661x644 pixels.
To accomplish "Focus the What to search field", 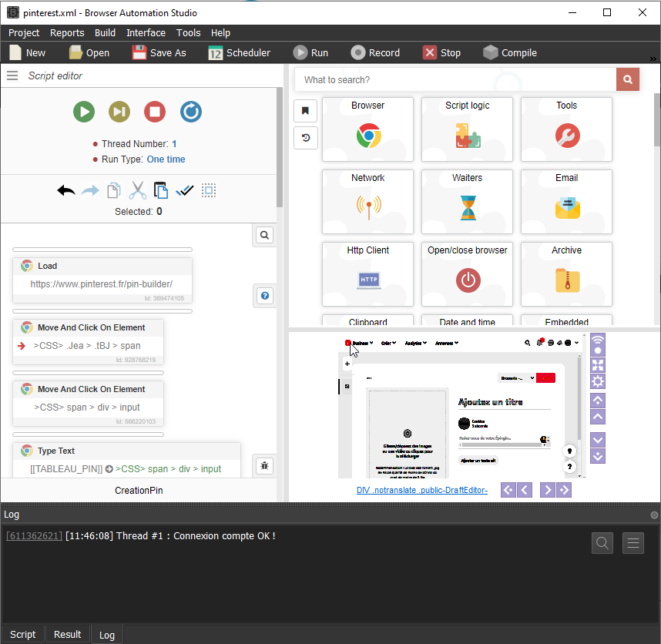I will pos(455,79).
